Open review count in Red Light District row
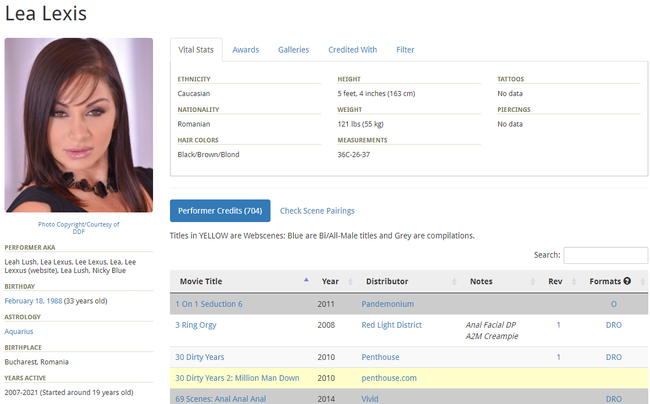The image size is (650, 404). tap(558, 325)
